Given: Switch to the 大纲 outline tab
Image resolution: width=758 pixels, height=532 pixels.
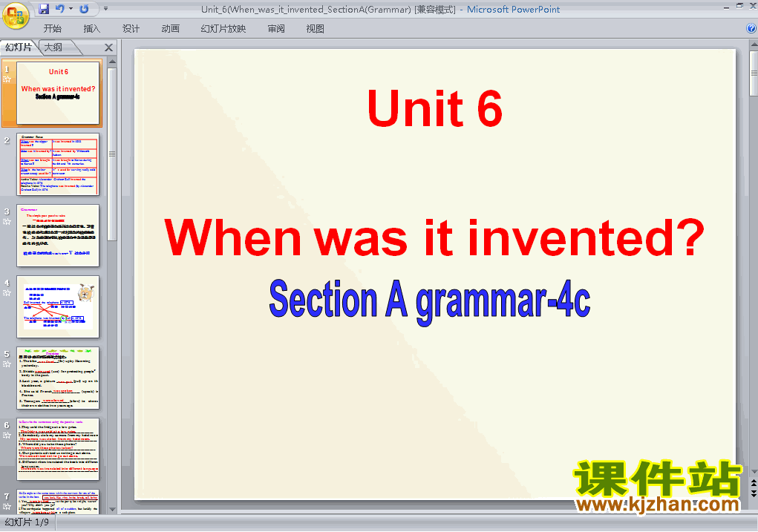Looking at the screenshot, I should [53, 47].
